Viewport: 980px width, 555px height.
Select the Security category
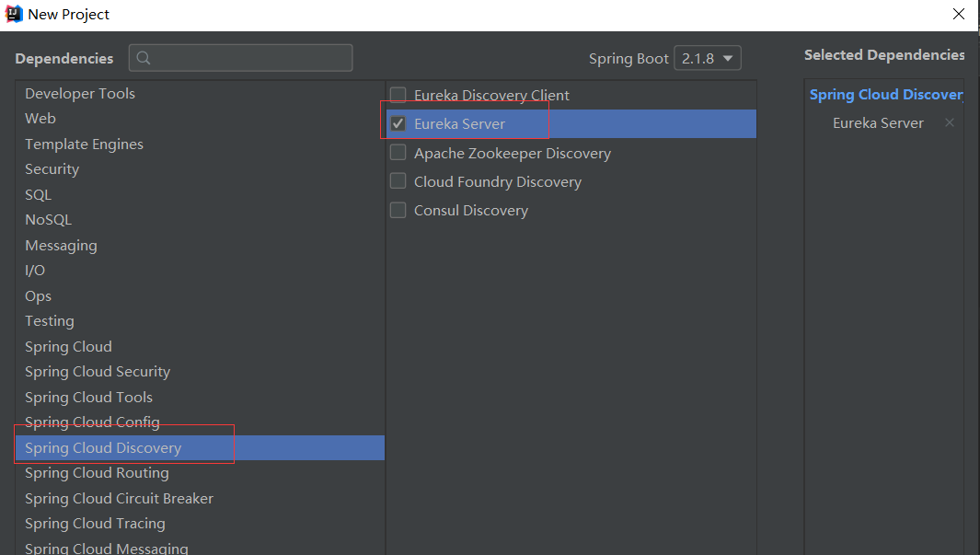52,168
